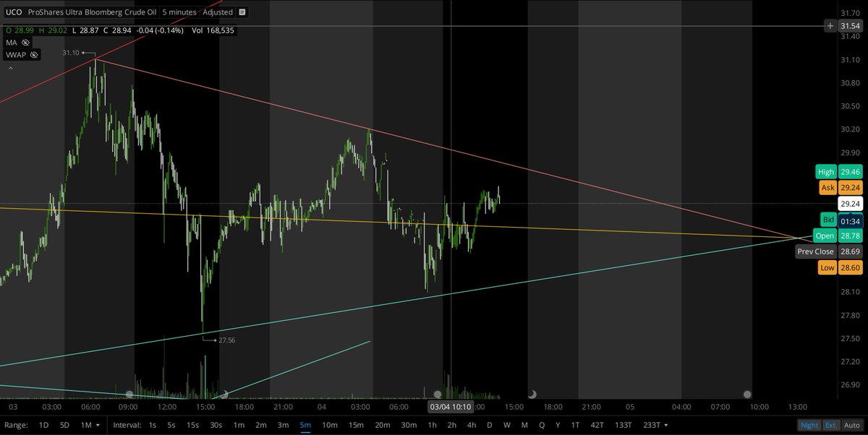This screenshot has width=868, height=435.
Task: Open the Adjusted price setting
Action: (218, 12)
